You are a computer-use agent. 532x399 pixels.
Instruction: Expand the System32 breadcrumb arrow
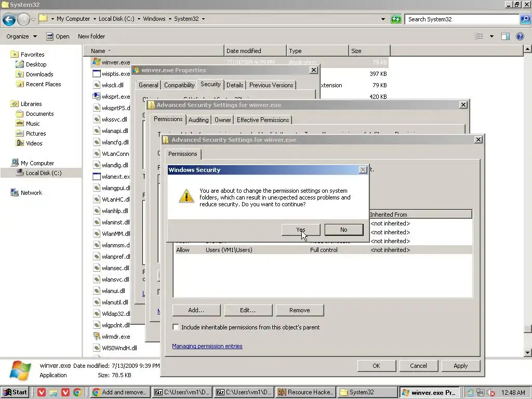click(203, 19)
